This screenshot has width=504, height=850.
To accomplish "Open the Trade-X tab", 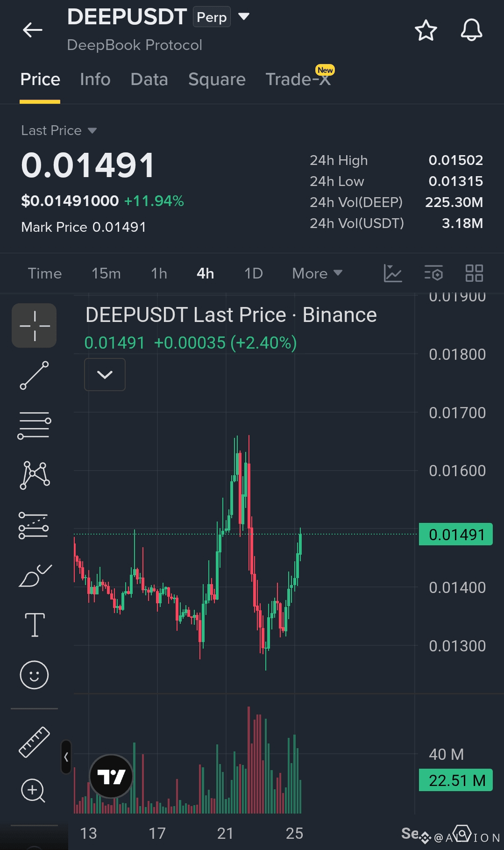I will point(298,79).
